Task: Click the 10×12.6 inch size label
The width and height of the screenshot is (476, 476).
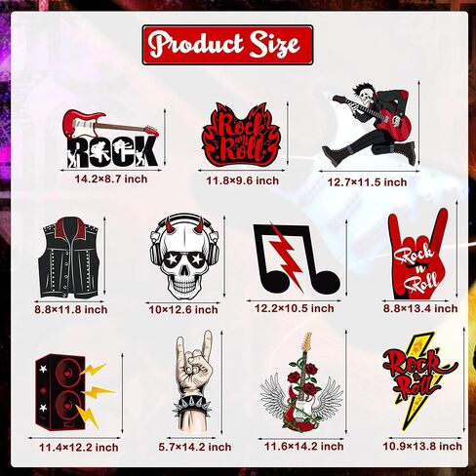Action: pyautogui.click(x=183, y=310)
